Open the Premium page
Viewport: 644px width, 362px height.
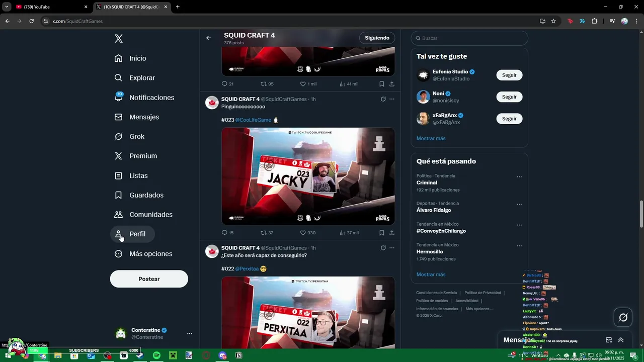tap(136, 156)
